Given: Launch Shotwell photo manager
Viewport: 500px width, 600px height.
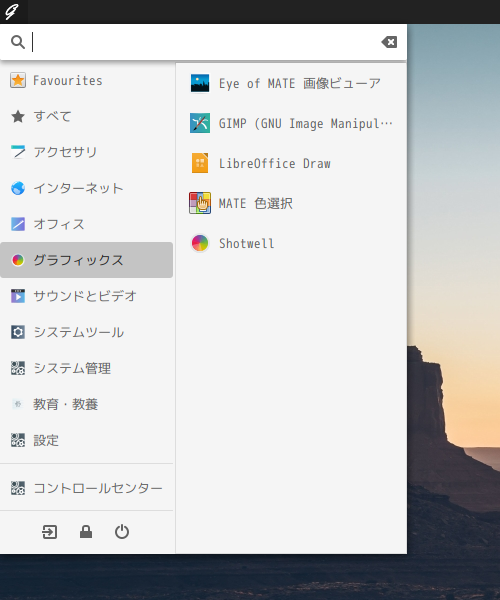Looking at the screenshot, I should 291,243.
